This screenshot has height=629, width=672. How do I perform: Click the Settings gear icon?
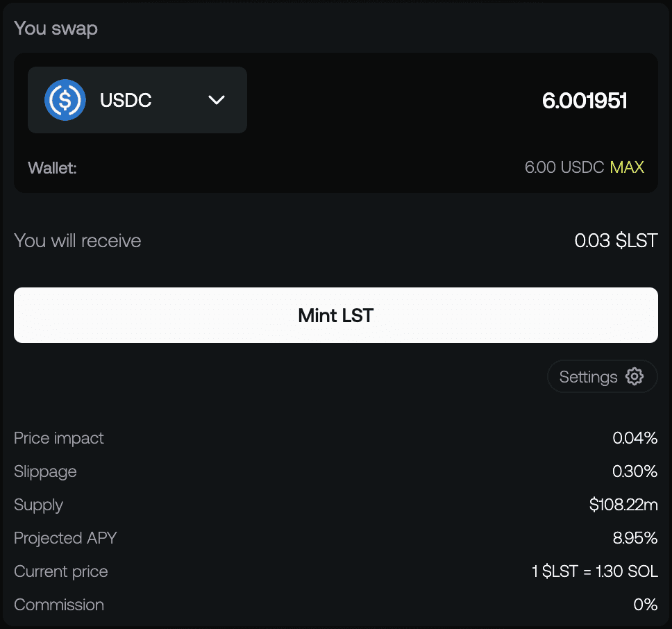click(635, 376)
